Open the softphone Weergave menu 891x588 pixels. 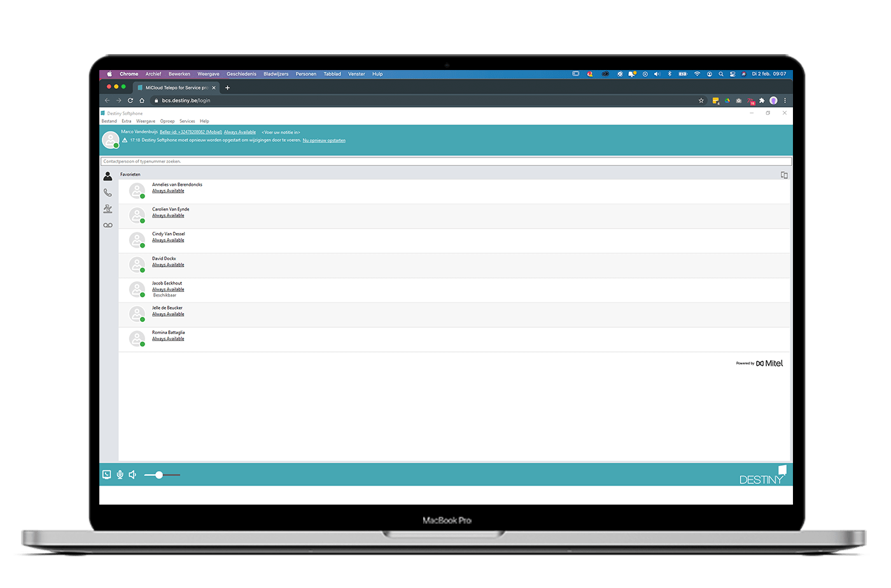coord(146,121)
